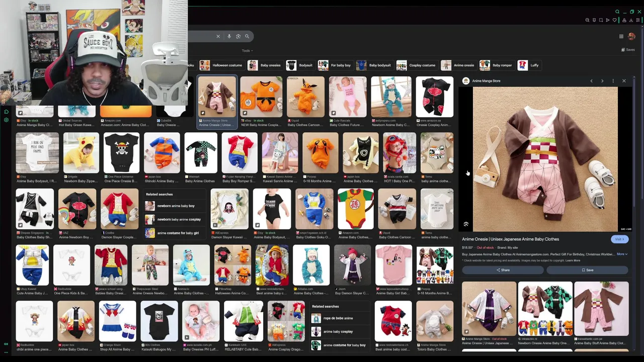Viewport: 644px width, 362px height.
Task: Click the Anime Manga Store source link
Action: click(x=486, y=81)
